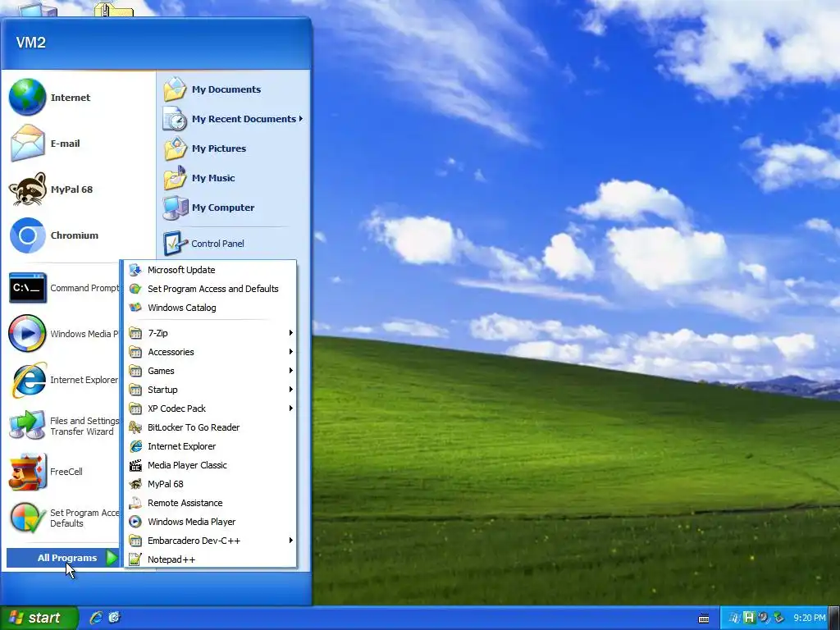The image size is (840, 630).
Task: Click the Start button
Action: (39, 618)
